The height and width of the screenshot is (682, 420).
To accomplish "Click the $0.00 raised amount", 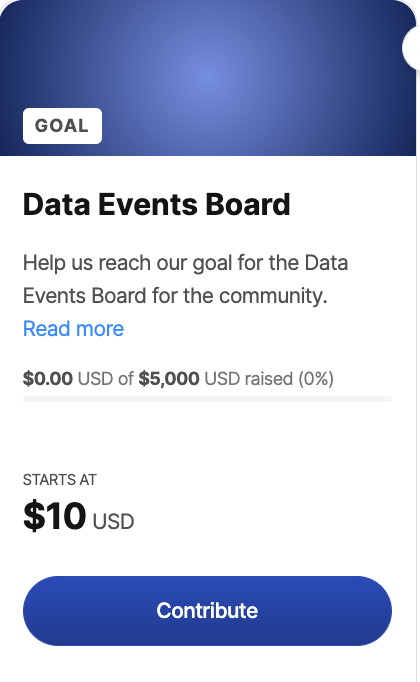I will [48, 378].
